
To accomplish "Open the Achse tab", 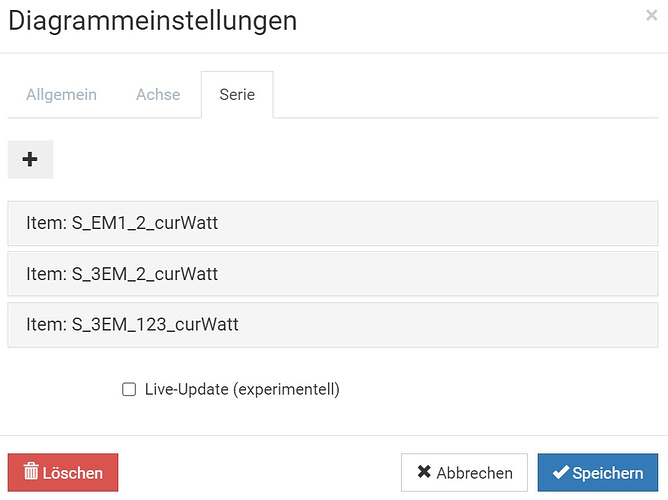I will [158, 95].
